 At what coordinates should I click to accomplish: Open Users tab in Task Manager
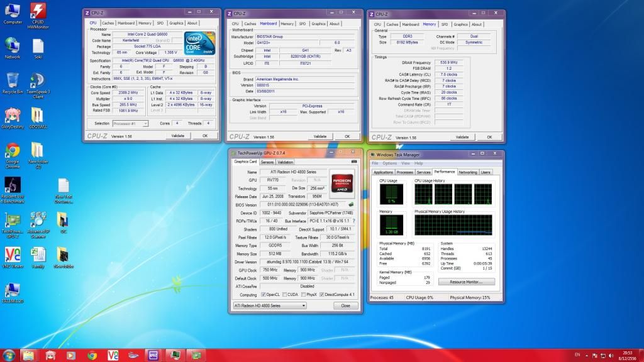[x=486, y=172]
